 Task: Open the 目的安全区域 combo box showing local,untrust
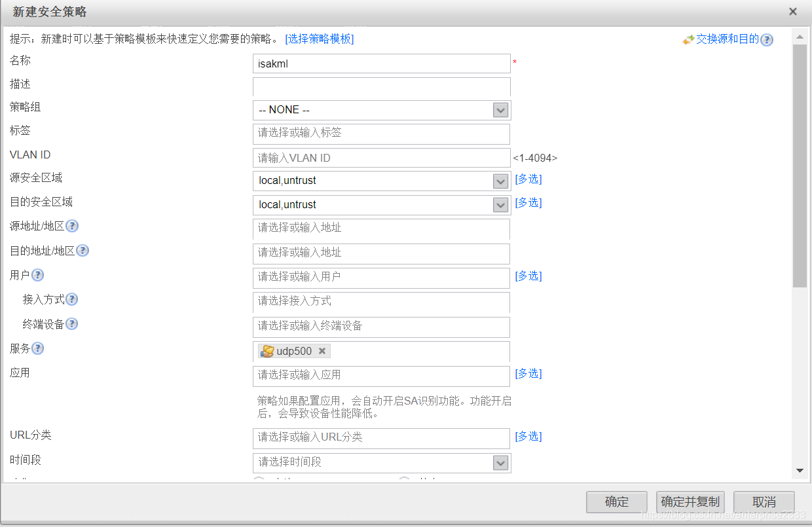[382, 206]
